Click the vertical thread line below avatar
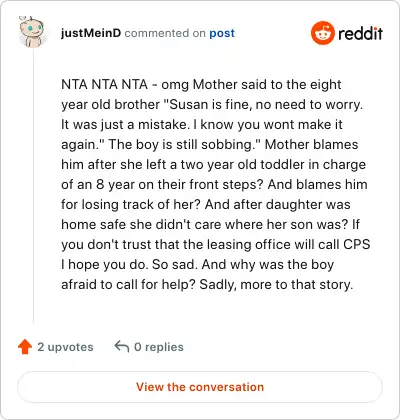This screenshot has width=400, height=420. tap(33, 185)
